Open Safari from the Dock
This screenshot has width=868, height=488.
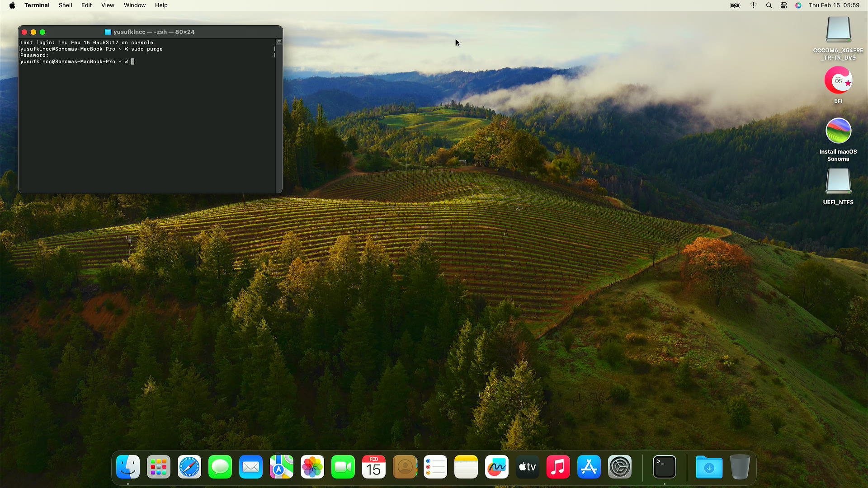(189, 467)
